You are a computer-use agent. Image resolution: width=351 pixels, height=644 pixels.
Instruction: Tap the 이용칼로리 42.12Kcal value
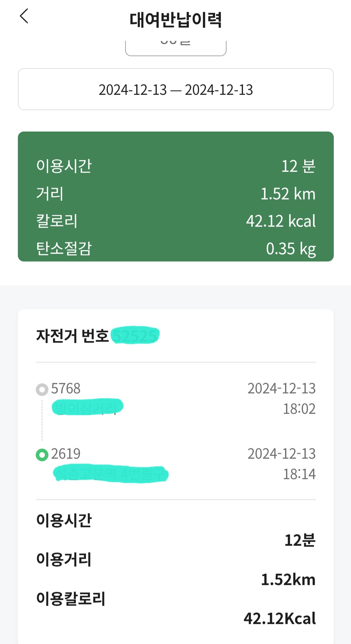click(279, 619)
